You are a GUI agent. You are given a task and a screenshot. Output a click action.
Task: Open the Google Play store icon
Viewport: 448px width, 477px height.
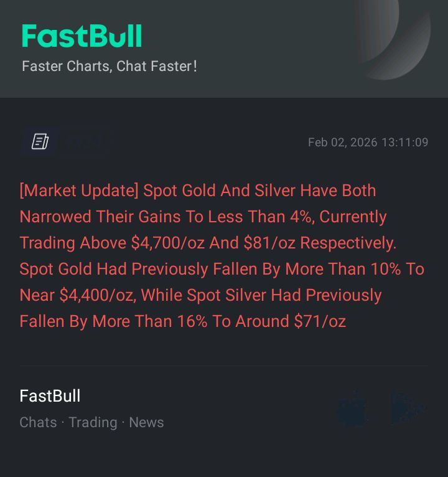pos(408,408)
